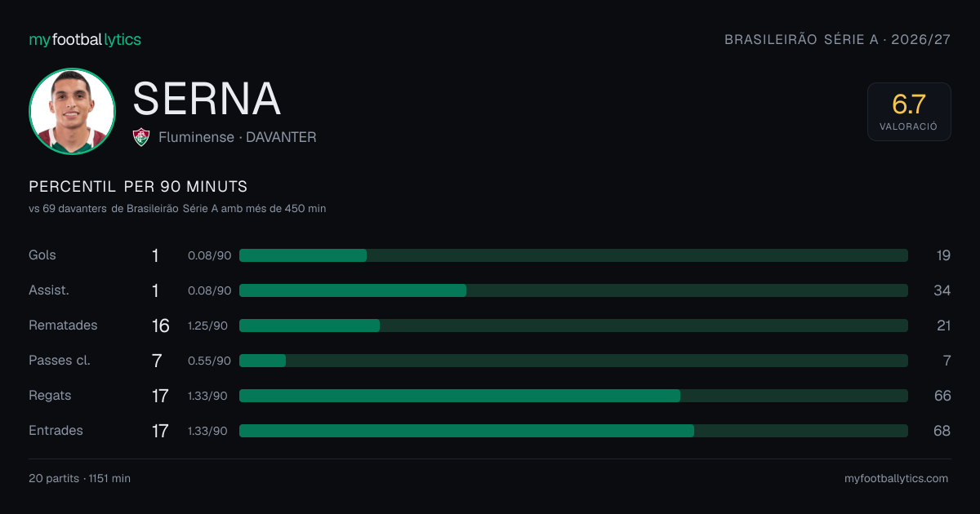Click the Percentil per 90 minuts heading

coord(138,187)
